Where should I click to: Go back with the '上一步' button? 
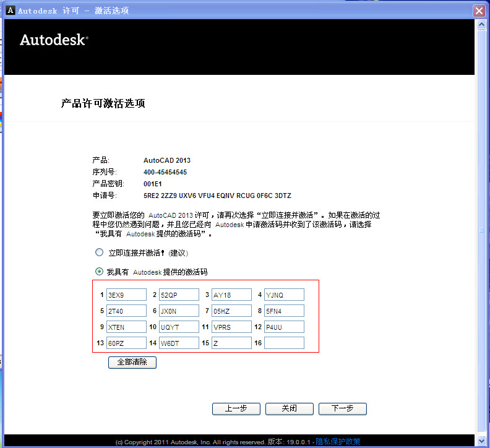coord(236,408)
